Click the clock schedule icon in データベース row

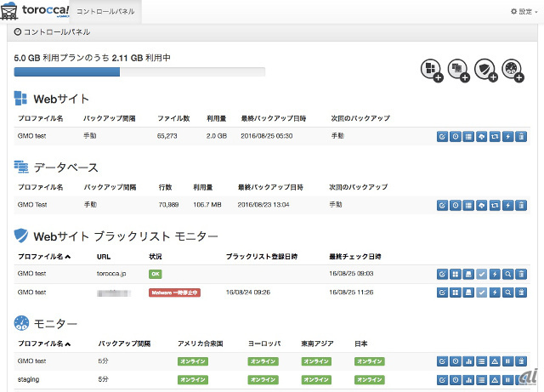coord(456,205)
